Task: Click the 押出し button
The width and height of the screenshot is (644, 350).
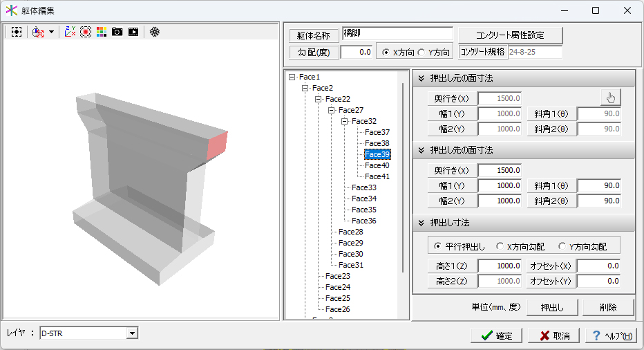Action: [552, 307]
